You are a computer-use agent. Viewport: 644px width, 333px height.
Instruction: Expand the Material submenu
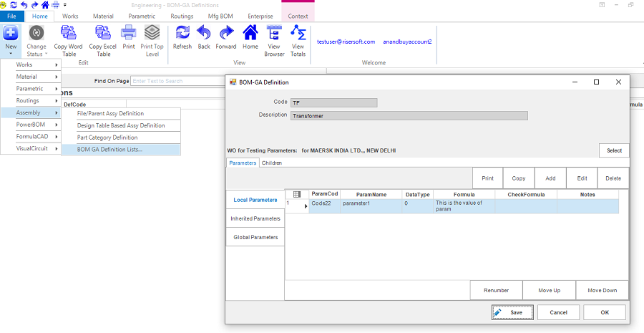pos(31,77)
